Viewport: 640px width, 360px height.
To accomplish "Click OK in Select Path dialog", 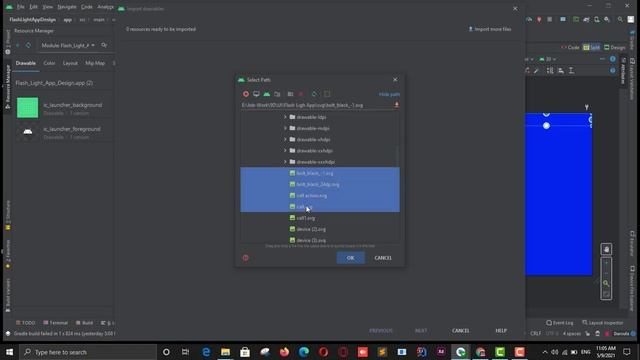I will click(x=351, y=258).
